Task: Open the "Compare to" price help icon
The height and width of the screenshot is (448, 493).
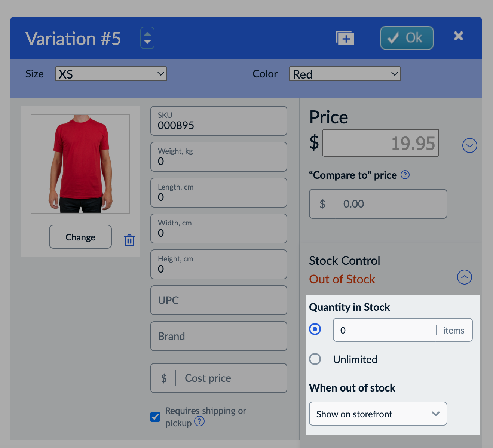Action: 405,175
